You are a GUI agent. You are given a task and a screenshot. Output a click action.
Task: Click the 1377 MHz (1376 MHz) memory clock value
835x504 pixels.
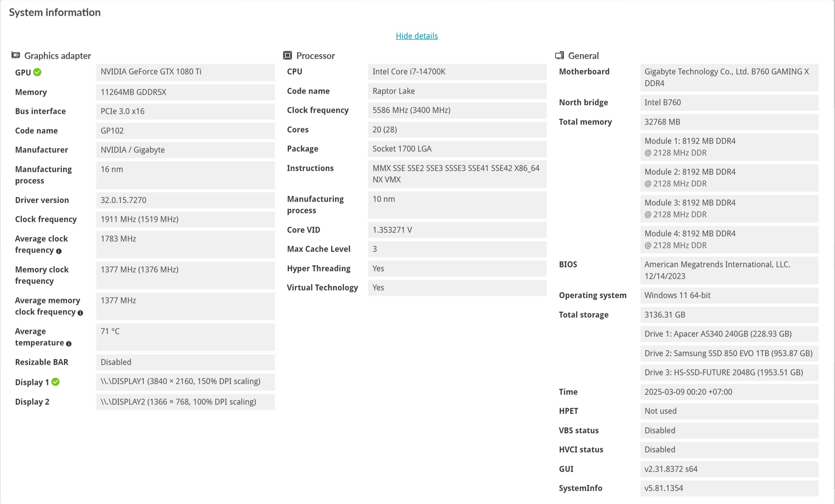point(186,275)
